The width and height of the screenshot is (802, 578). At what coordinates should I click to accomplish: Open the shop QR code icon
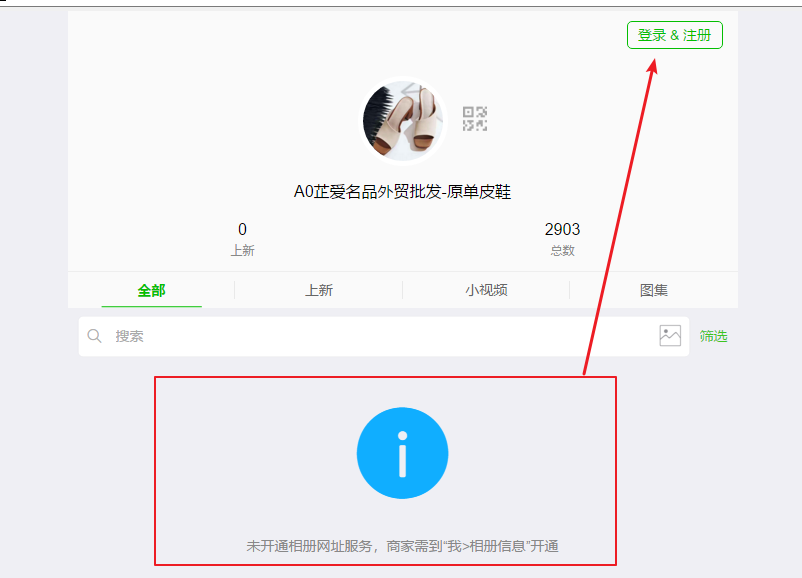[x=475, y=119]
